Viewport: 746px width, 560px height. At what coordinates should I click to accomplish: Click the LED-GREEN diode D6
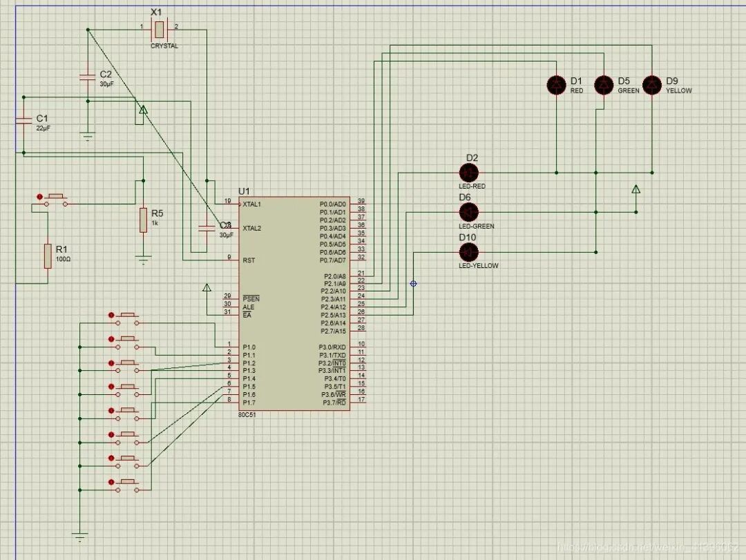[470, 212]
